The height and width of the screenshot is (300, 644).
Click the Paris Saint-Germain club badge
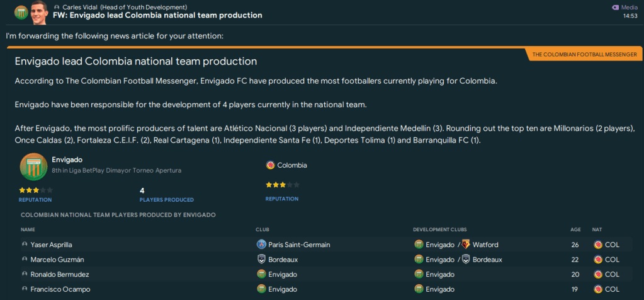[x=261, y=245]
